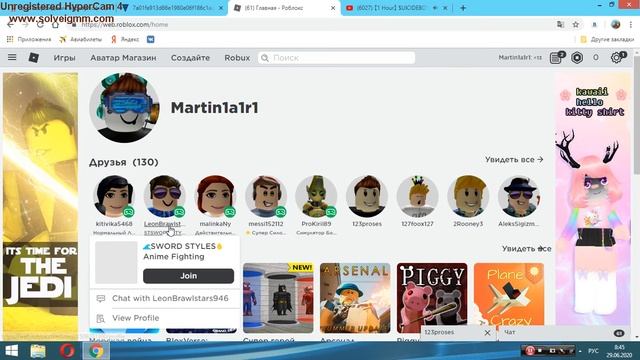Open the Создайте menu item
The height and width of the screenshot is (360, 640).
(x=190, y=58)
